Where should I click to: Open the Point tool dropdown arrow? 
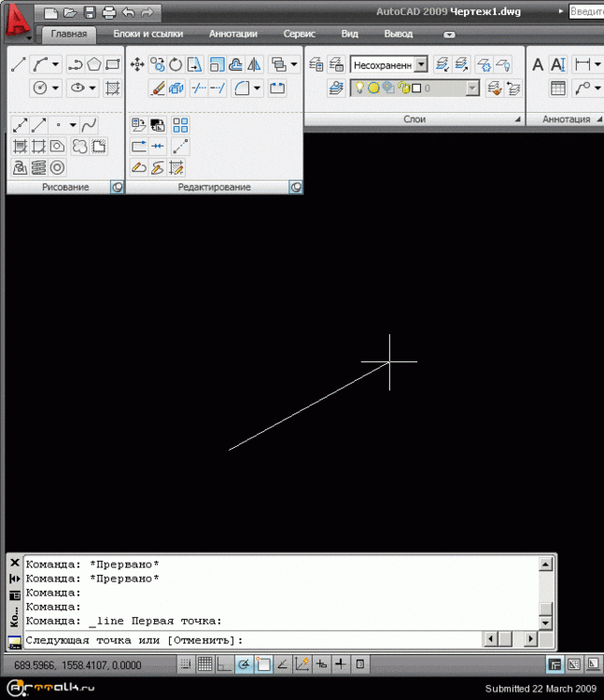pyautogui.click(x=73, y=125)
